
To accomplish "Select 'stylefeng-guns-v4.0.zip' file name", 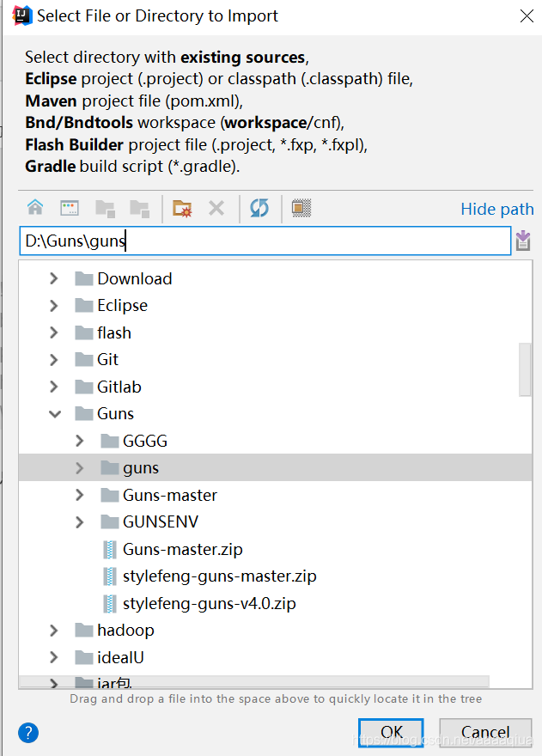I will point(210,604).
